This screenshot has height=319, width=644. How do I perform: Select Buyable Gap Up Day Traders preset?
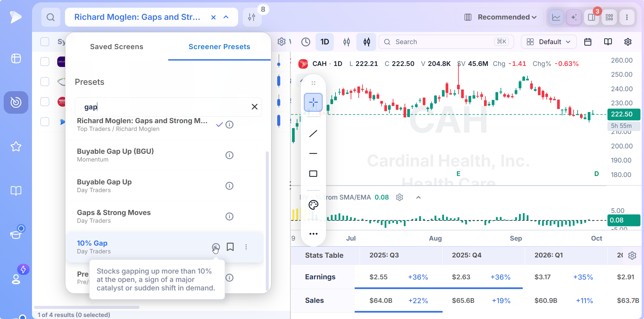point(164,186)
